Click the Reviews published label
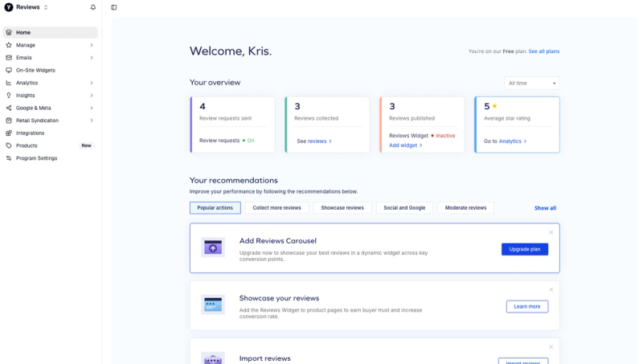This screenshot has width=643, height=364. (412, 118)
